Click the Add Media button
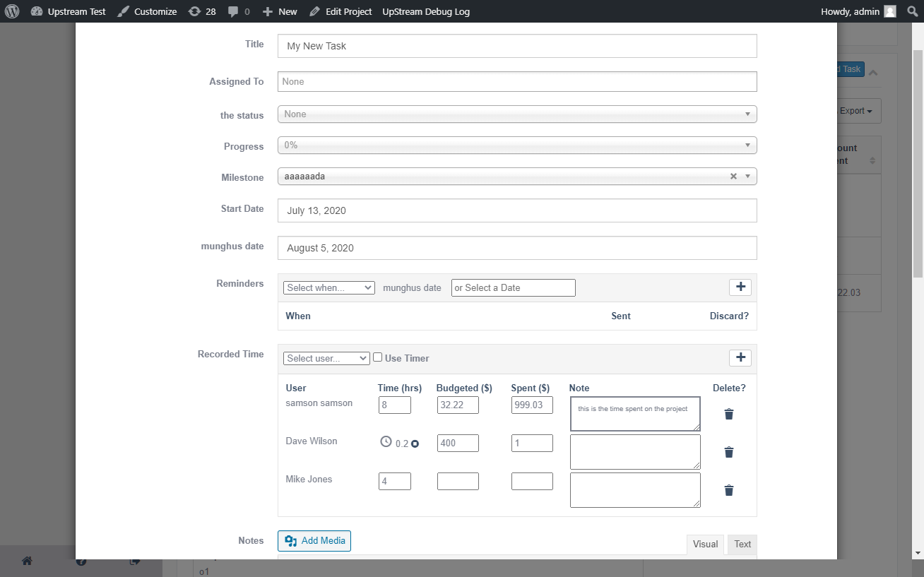Image resolution: width=924 pixels, height=577 pixels. 314,541
